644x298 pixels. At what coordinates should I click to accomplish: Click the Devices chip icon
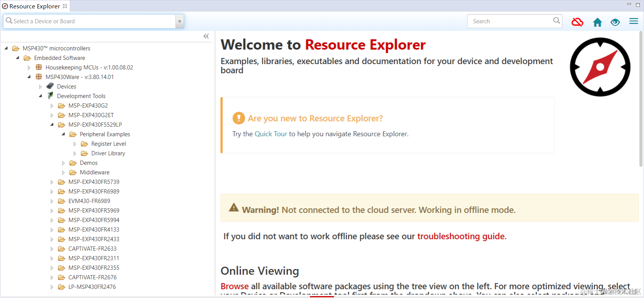[50, 86]
